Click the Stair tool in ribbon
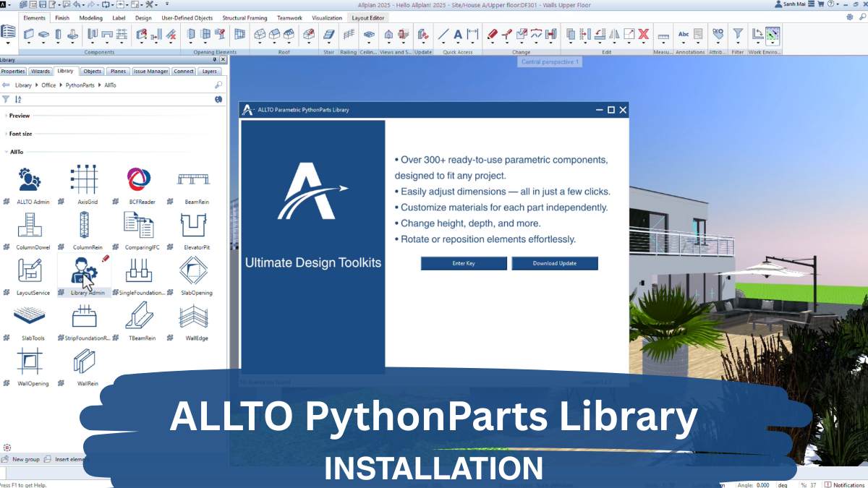Screen dimensions: 868x488 pos(329,33)
